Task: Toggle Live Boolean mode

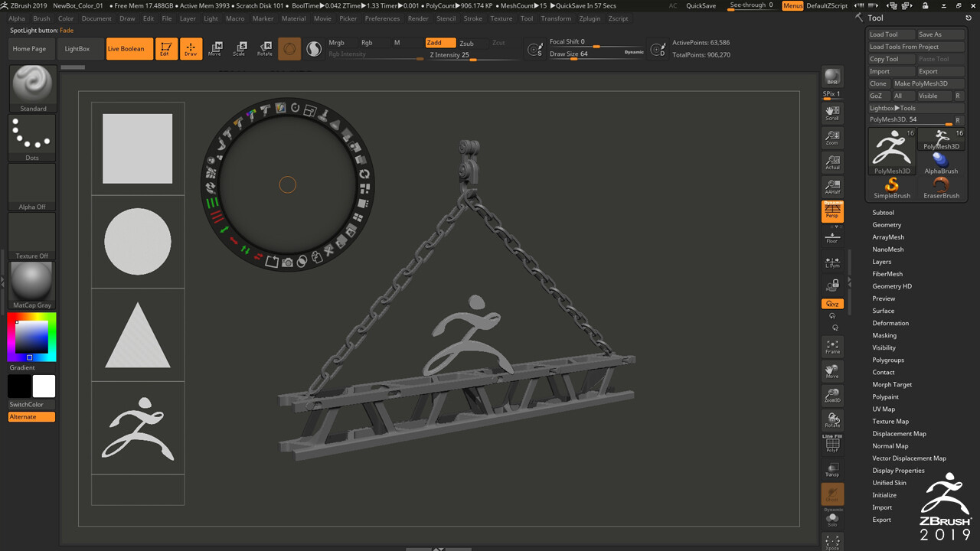Action: point(128,48)
